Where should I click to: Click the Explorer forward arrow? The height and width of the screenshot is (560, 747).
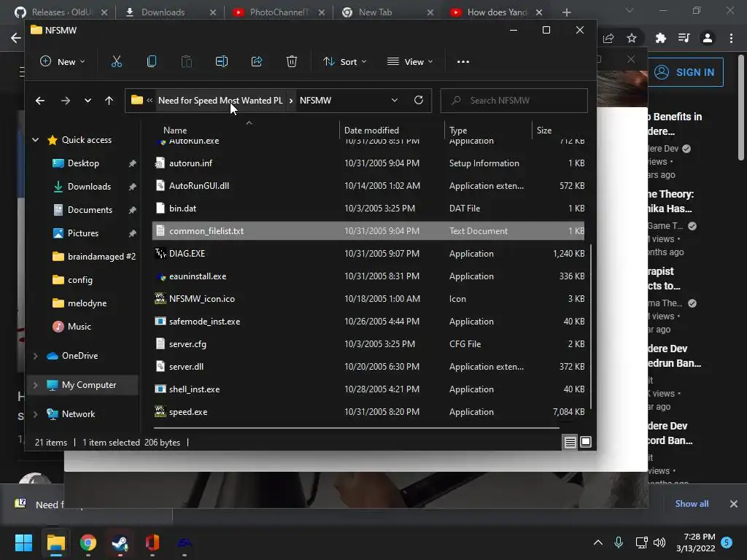(x=65, y=101)
